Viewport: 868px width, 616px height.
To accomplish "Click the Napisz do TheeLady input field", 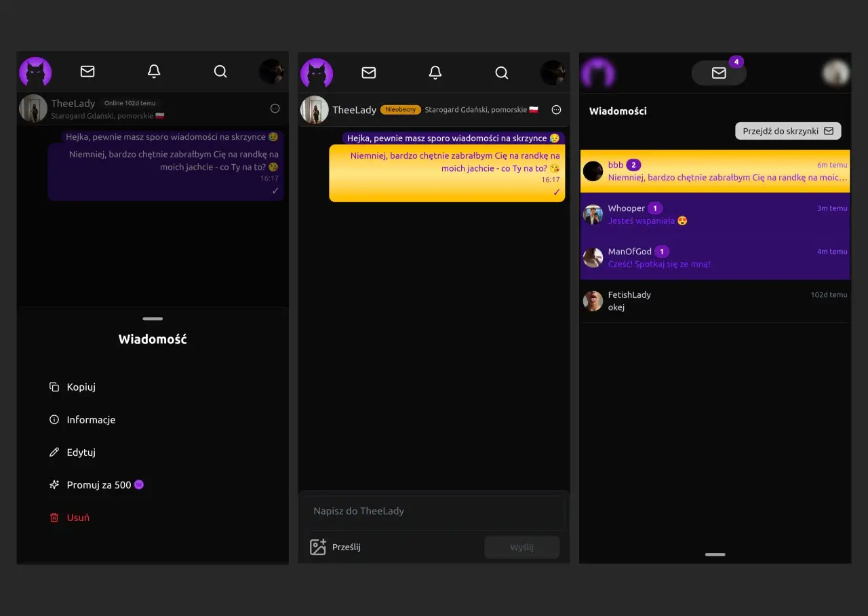I will [432, 511].
